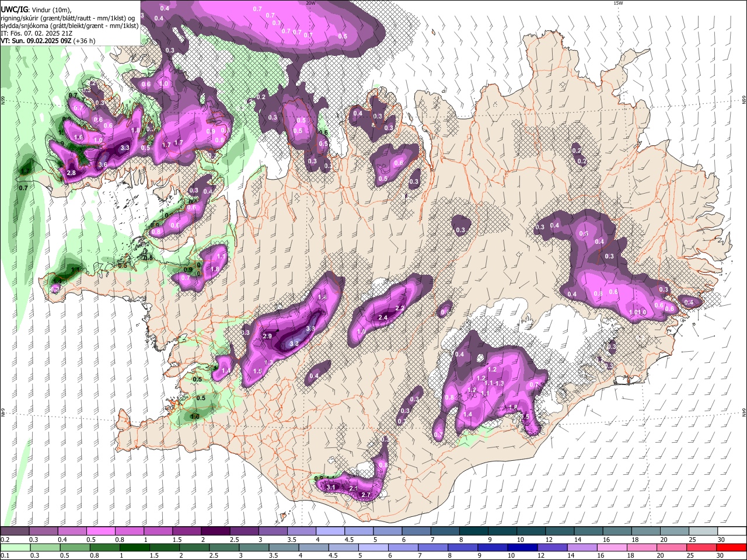The image size is (747, 560).
Task: Click the "0.2" label in the snow legend
Action: [x=5, y=540]
